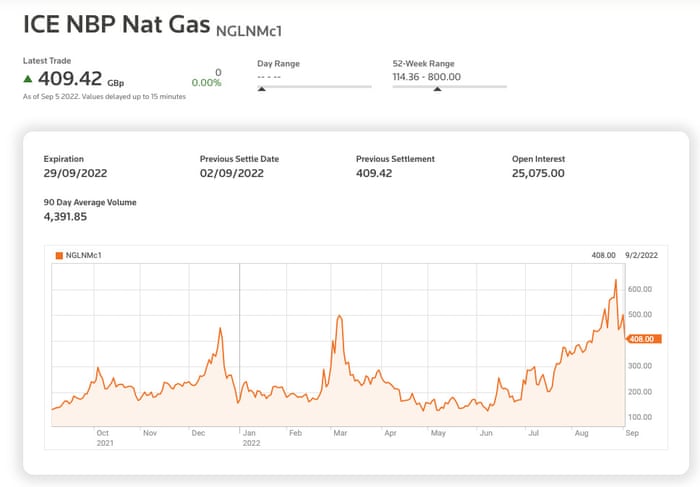The width and height of the screenshot is (700, 487).
Task: Click the orange NGLNMc1 legend square
Action: tap(59, 255)
